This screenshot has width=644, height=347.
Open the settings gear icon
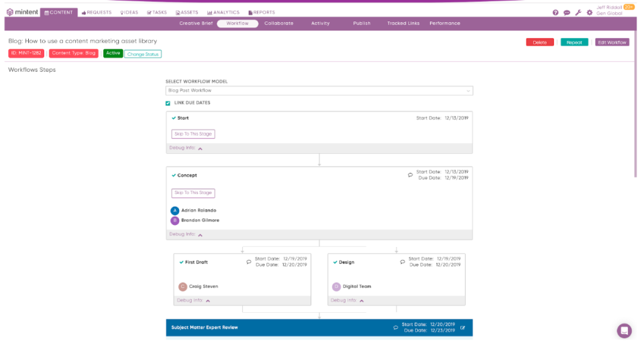(x=590, y=13)
